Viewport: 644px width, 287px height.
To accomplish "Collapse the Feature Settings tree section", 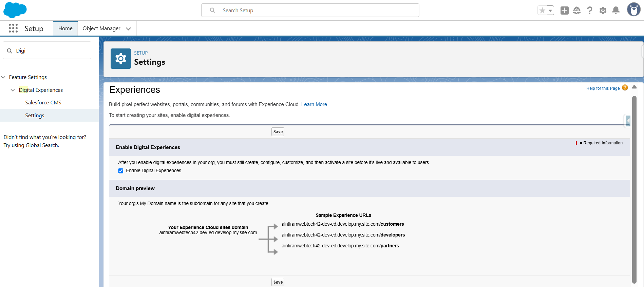I will pyautogui.click(x=3, y=77).
